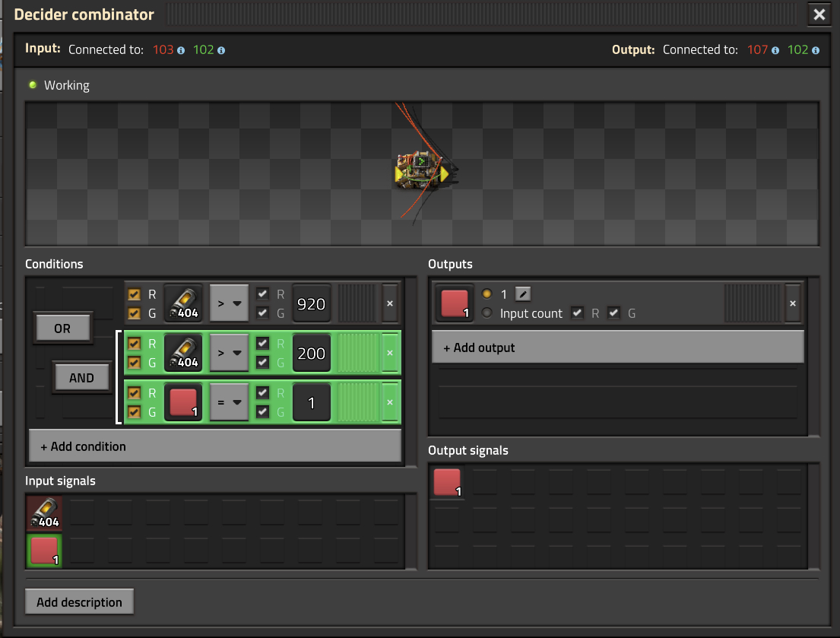Screen dimensions: 840x638
Task: Click info icon next to output network 107
Action: click(775, 50)
